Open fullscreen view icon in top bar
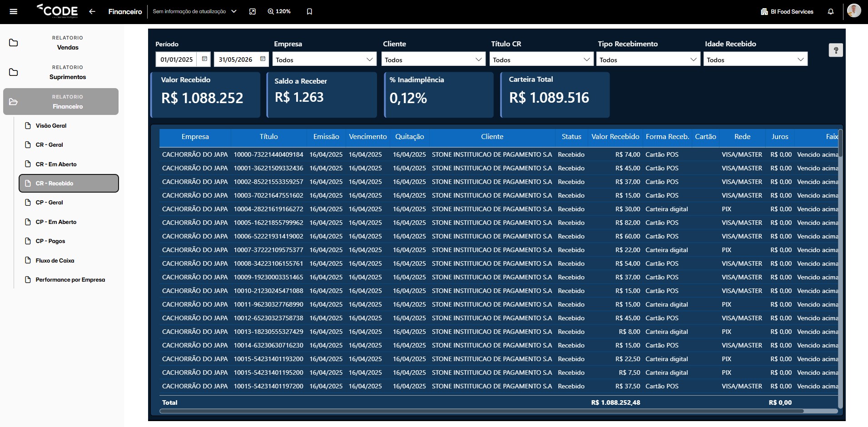The image size is (868, 427). point(253,11)
